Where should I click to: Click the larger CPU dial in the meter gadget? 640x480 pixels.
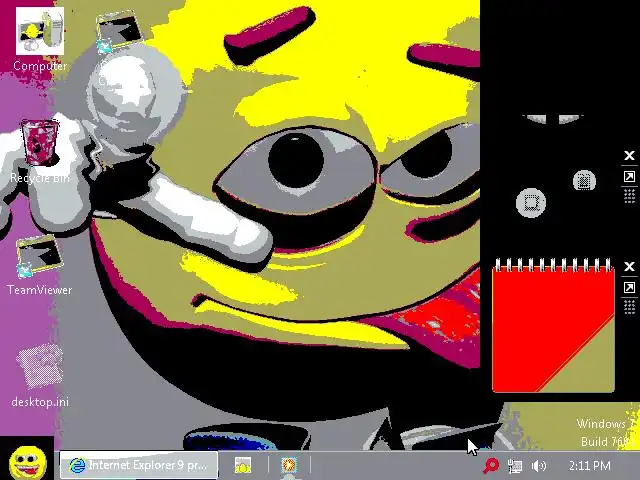point(531,203)
